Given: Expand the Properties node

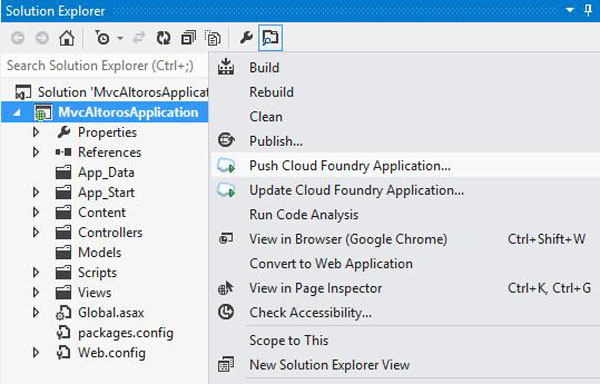Looking at the screenshot, I should point(36,132).
